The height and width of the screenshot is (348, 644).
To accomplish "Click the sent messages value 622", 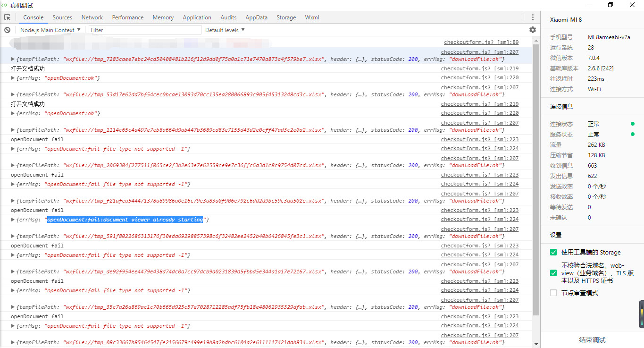I will click(x=593, y=176).
